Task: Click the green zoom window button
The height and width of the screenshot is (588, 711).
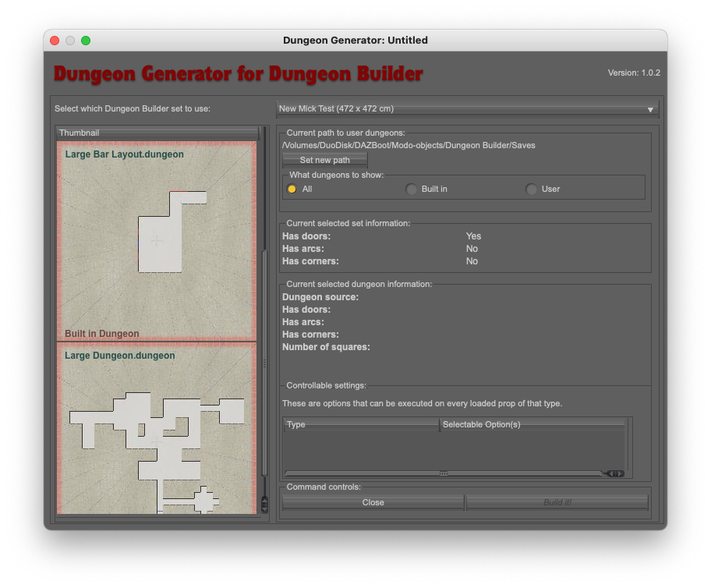Action: click(x=86, y=41)
